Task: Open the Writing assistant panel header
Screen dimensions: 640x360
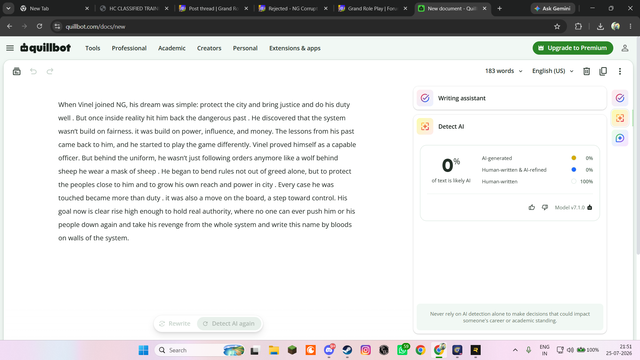Action: (x=510, y=98)
